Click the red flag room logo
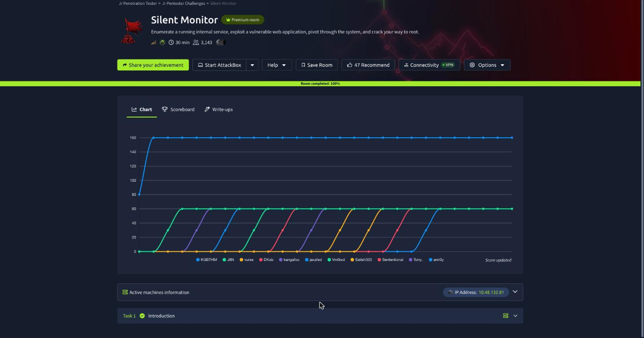 [x=132, y=30]
